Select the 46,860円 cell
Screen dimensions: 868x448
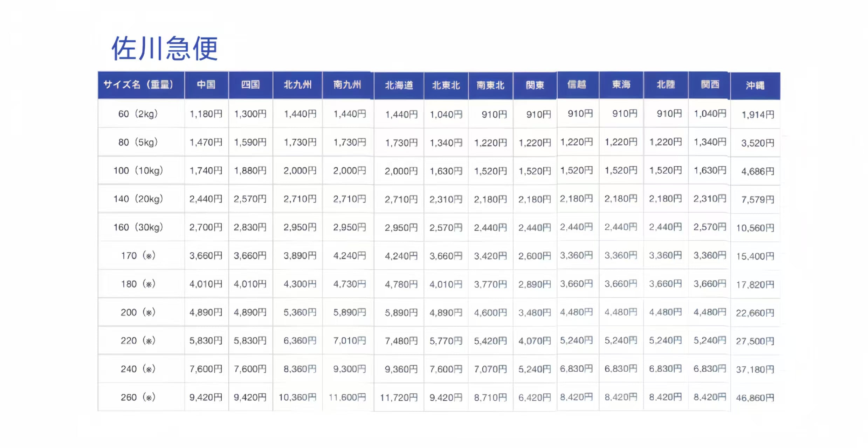(x=755, y=398)
